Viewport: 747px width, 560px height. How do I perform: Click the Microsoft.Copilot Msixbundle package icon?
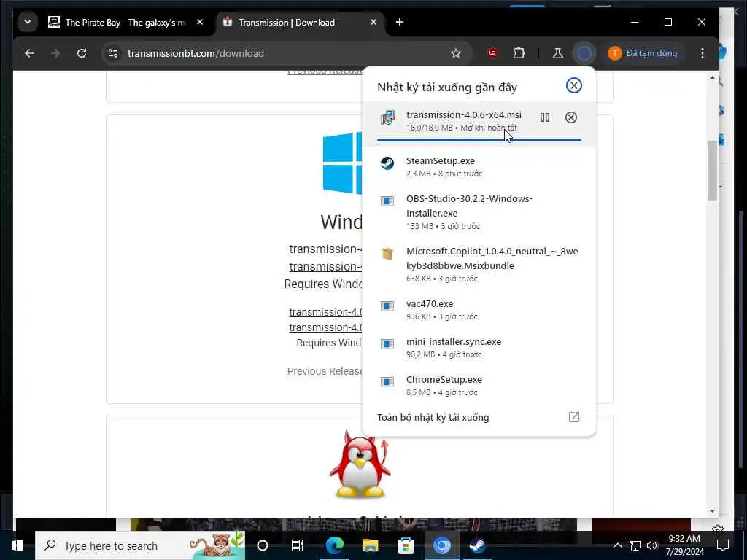387,253
